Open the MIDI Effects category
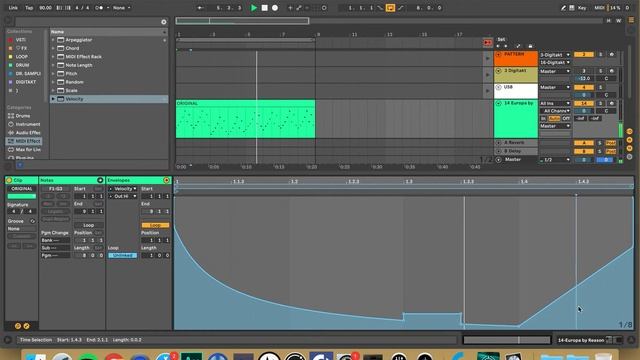The image size is (640, 360). [24, 141]
